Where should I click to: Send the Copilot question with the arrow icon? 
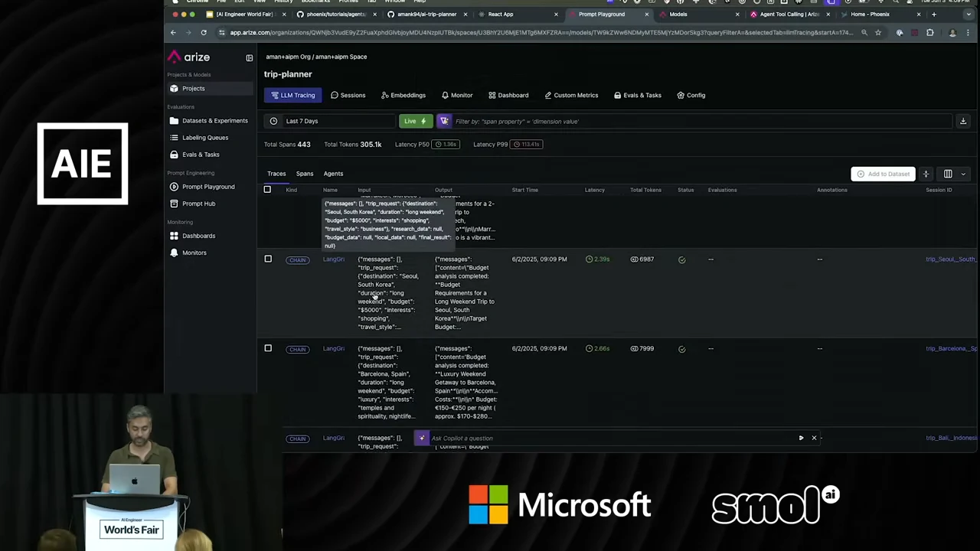click(801, 439)
